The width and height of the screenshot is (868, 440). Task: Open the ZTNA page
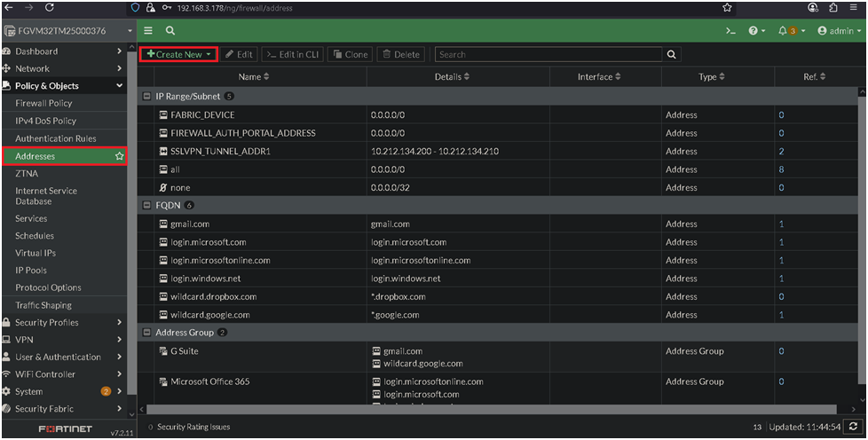click(27, 173)
